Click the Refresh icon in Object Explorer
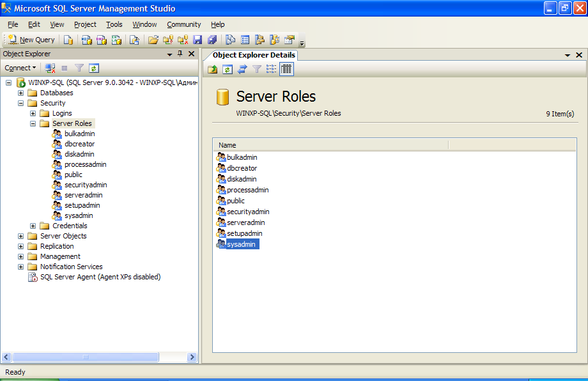The height and width of the screenshot is (381, 588). click(94, 68)
